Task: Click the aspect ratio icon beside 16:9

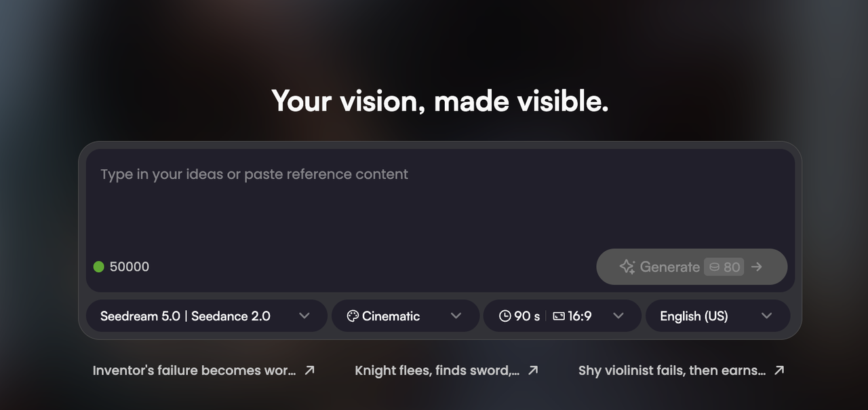Action: coord(559,316)
